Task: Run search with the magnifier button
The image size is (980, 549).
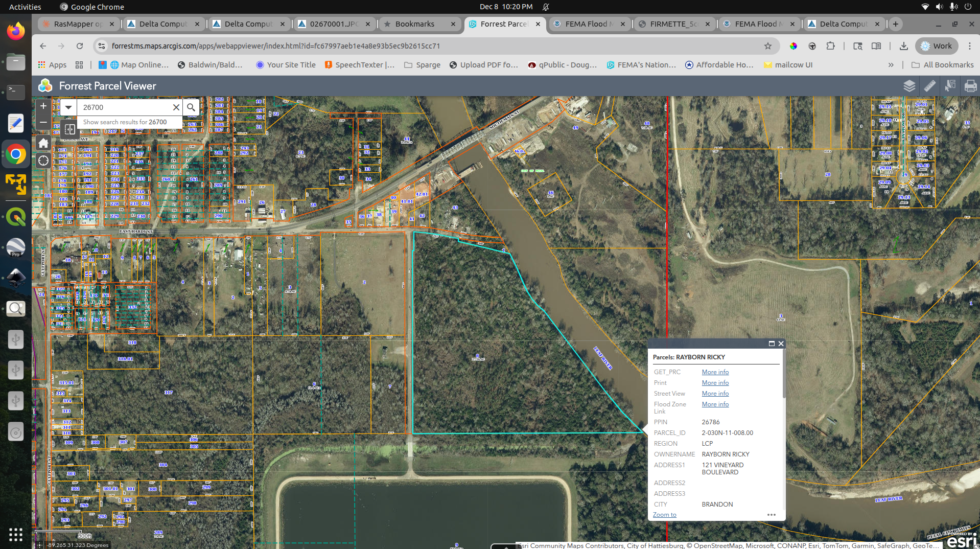Action: [x=191, y=107]
